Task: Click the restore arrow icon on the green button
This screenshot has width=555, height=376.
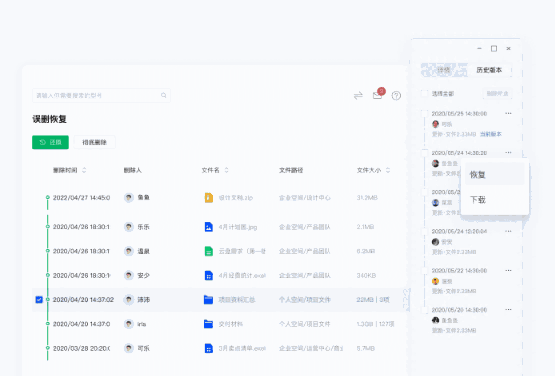Action: click(42, 142)
